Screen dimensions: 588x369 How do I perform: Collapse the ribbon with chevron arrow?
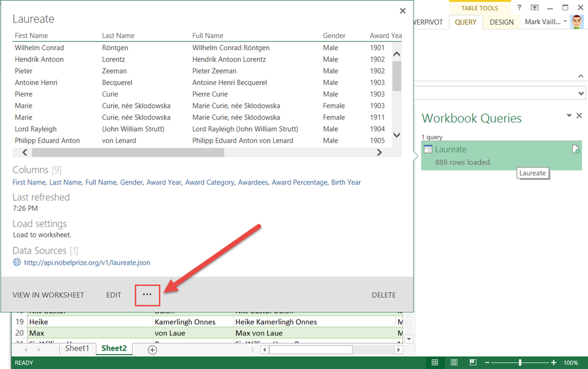(580, 76)
